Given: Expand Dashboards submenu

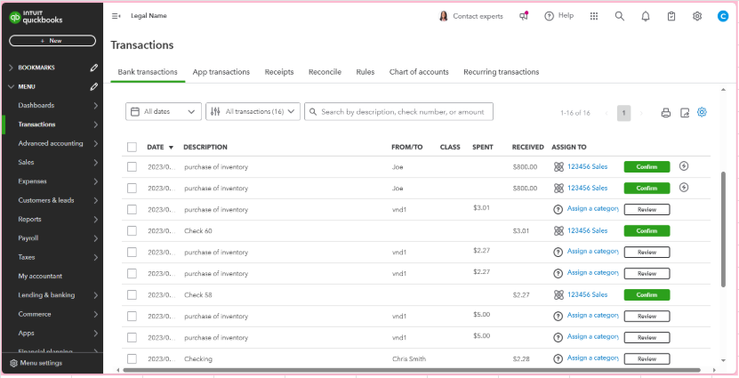Looking at the screenshot, I should [x=96, y=106].
